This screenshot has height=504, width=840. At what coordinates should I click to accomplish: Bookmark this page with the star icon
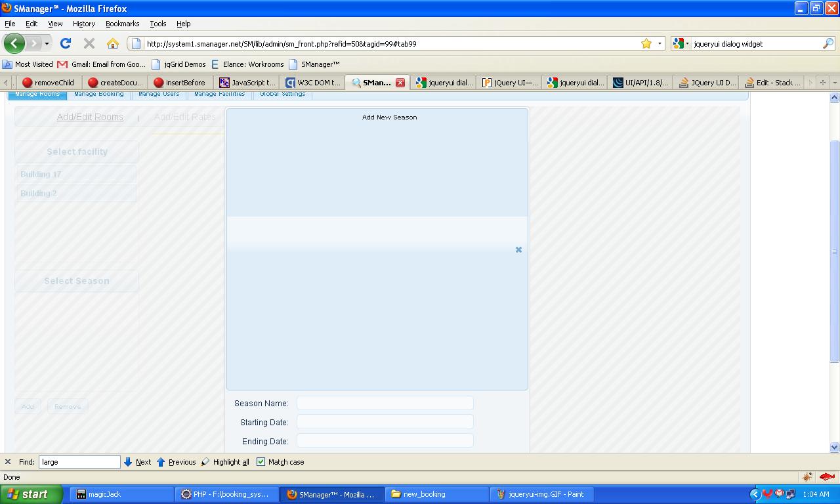coord(646,43)
